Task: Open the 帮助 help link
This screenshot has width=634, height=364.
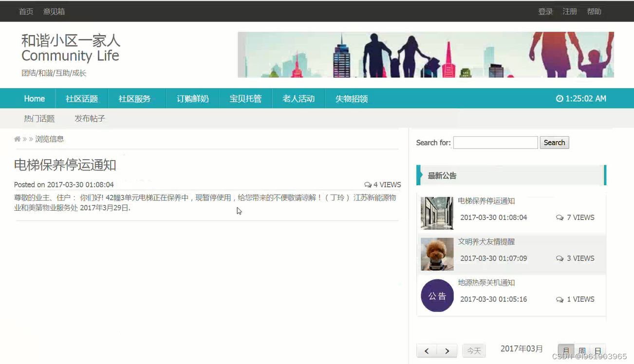Action: click(594, 12)
